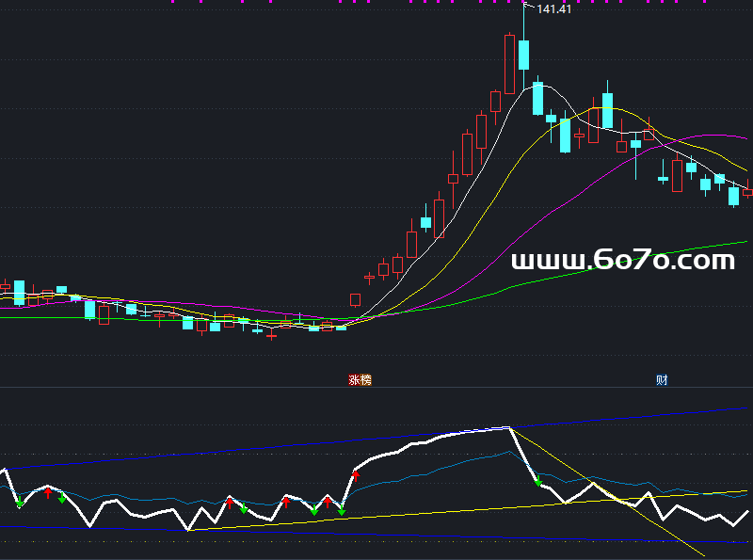Viewport: 753px width, 560px height.
Task: Click the 141.41 high price label
Action: 553,10
